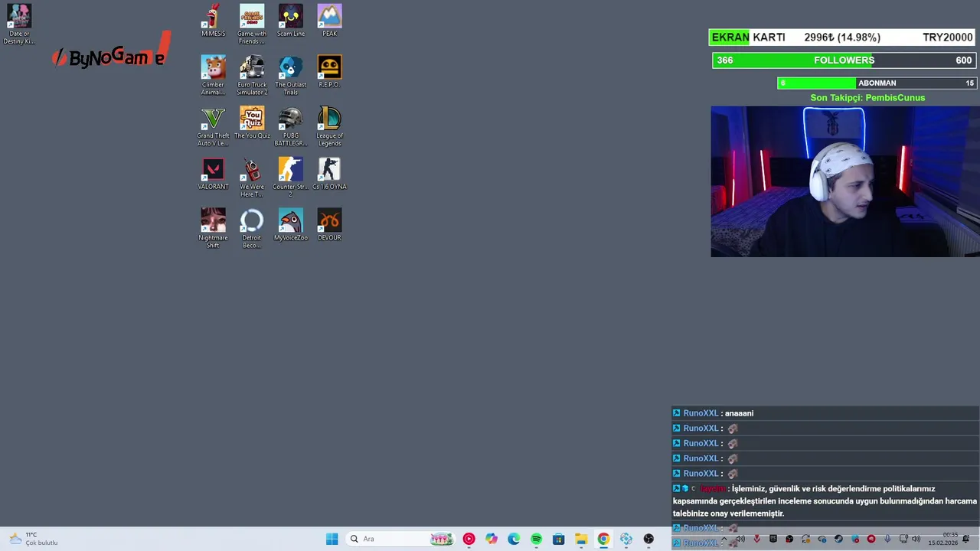Open The Outlast Trials shortcut
The image size is (980, 551).
[290, 75]
